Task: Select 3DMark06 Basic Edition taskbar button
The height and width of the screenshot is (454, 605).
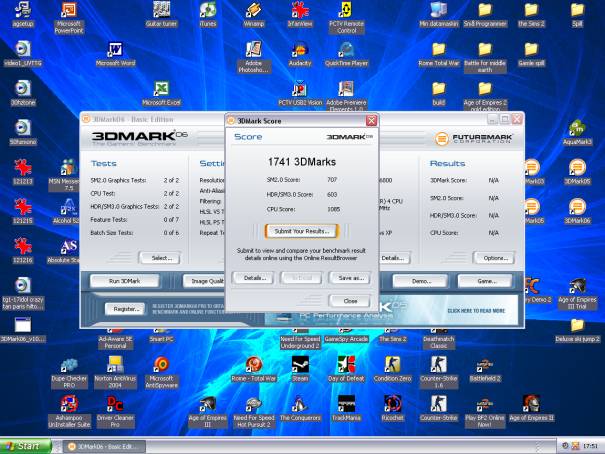Action: point(104,447)
